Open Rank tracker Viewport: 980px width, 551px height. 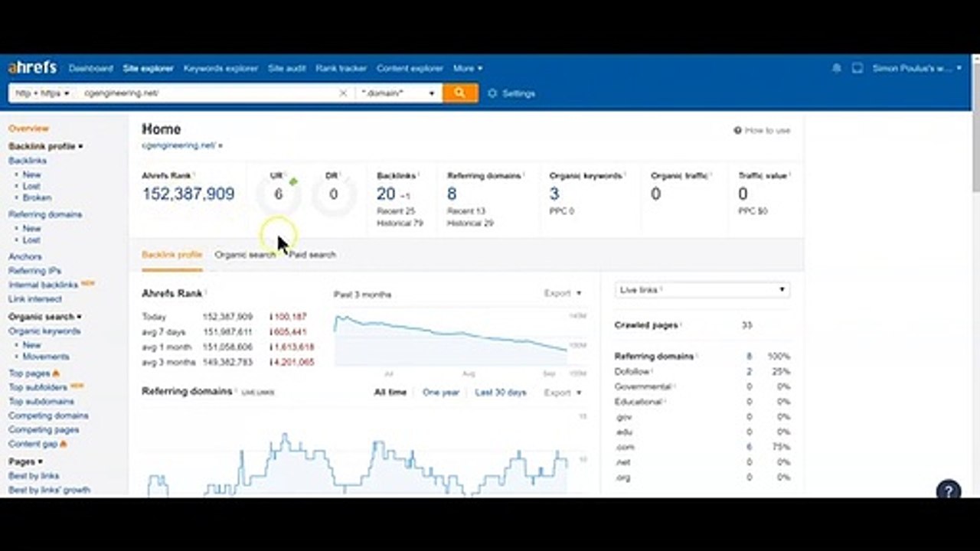[341, 68]
